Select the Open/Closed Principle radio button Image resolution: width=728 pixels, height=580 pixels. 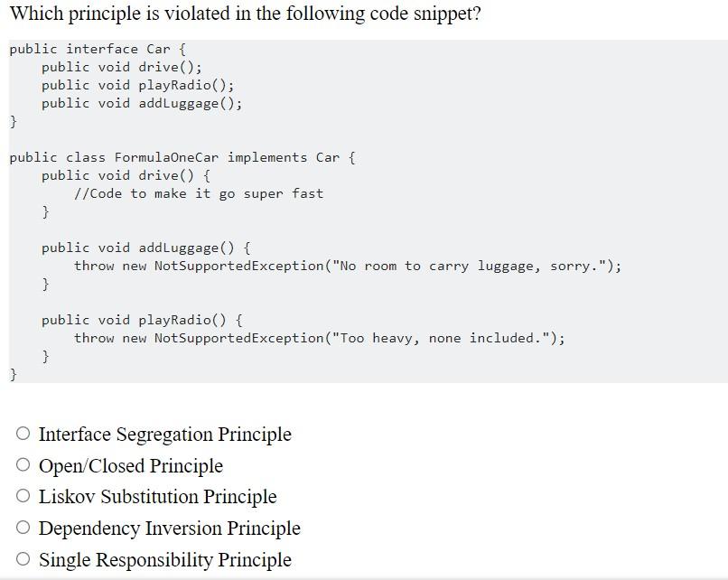point(24,465)
